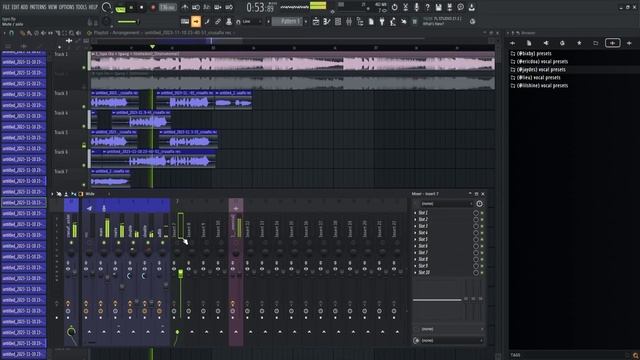Open the VIEW menu

[x=53, y=7]
